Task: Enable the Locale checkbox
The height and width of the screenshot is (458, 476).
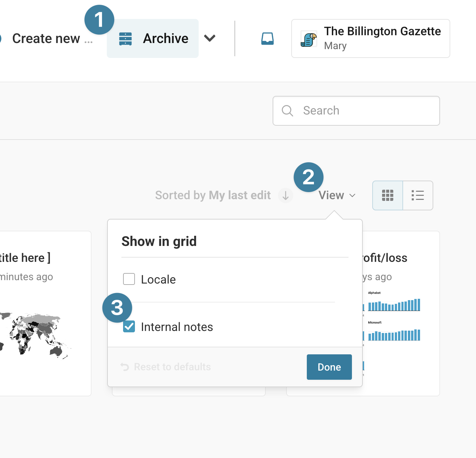Action: click(129, 279)
